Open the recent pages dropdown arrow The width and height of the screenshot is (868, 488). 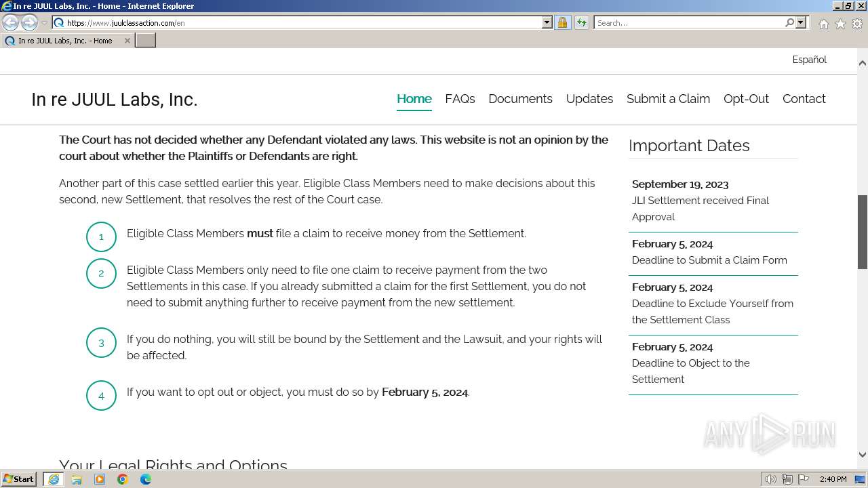point(44,23)
